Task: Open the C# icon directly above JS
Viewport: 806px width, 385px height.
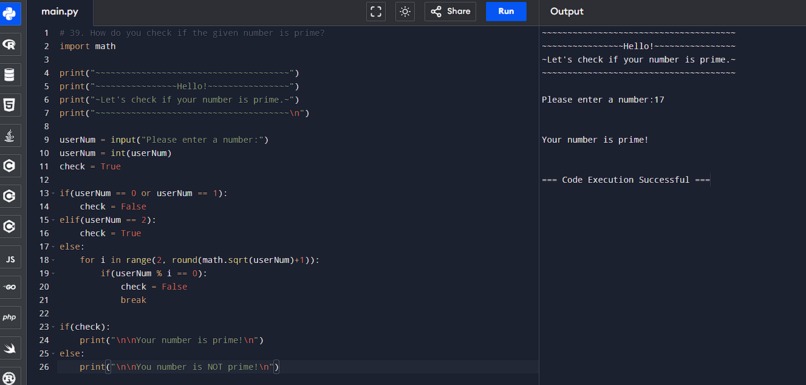Action: [x=10, y=227]
